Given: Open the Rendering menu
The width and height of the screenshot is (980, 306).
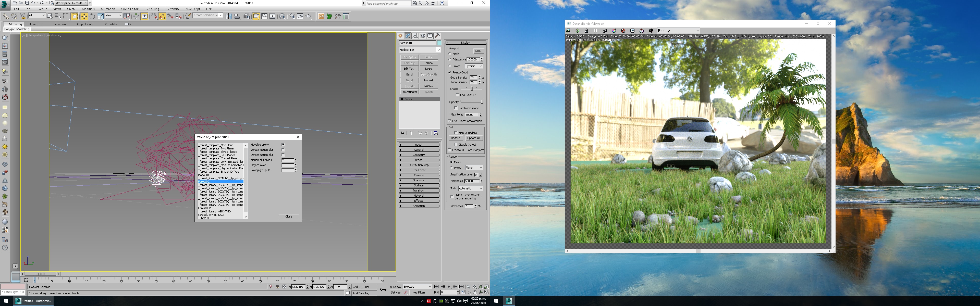Looking at the screenshot, I should 152,9.
